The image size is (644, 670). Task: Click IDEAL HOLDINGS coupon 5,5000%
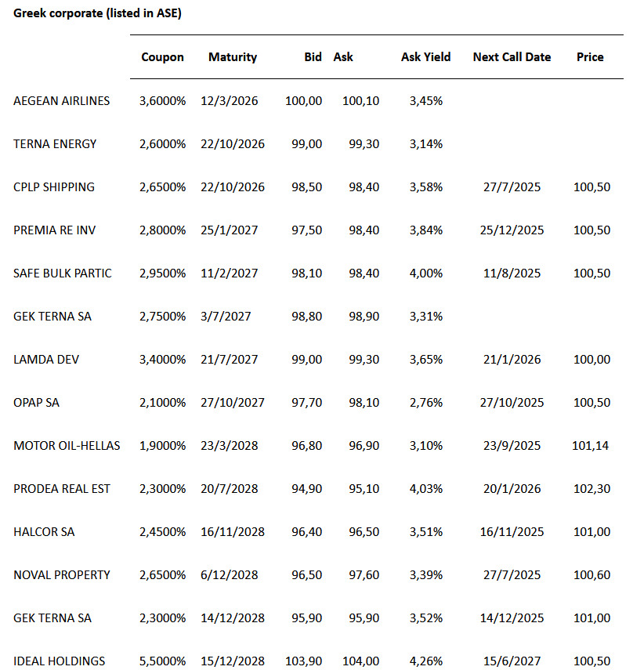pyautogui.click(x=162, y=661)
